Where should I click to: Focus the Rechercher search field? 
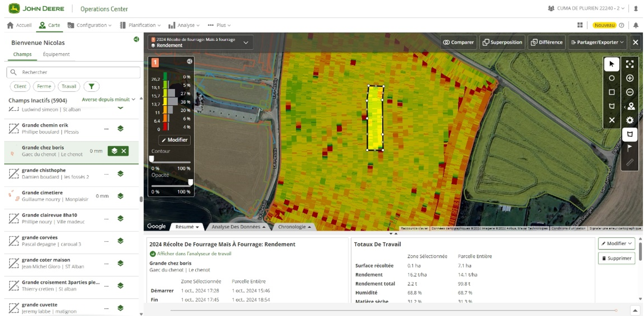[73, 72]
